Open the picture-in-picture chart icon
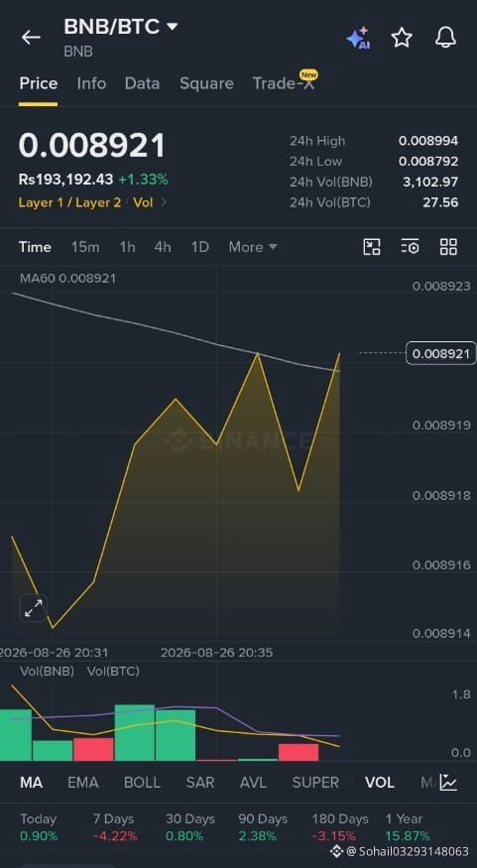The height and width of the screenshot is (868, 477). 371,247
